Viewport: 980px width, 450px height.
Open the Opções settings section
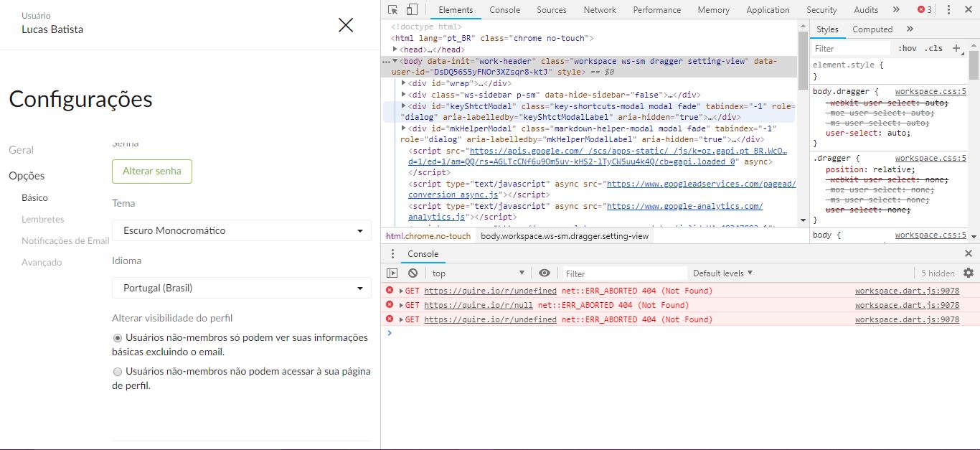click(27, 176)
